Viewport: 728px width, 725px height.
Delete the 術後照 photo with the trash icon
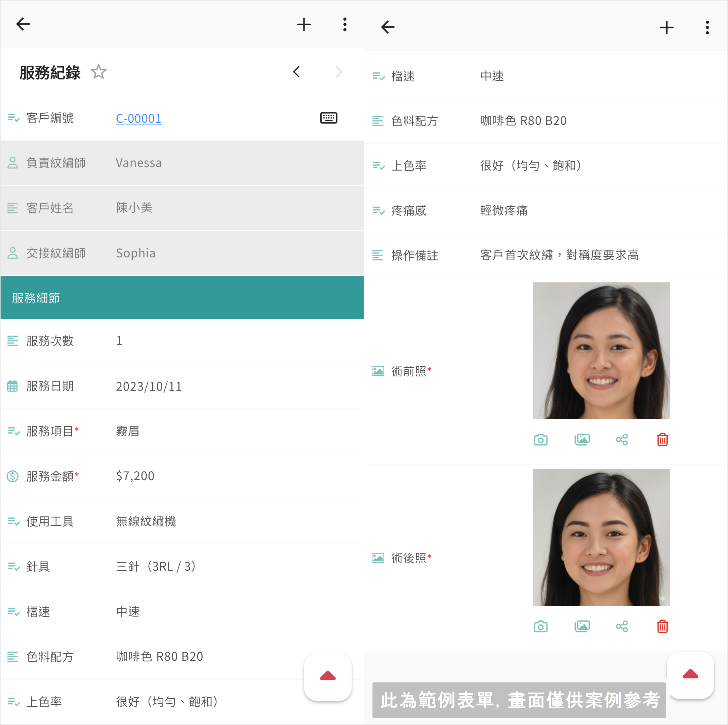coord(662,626)
